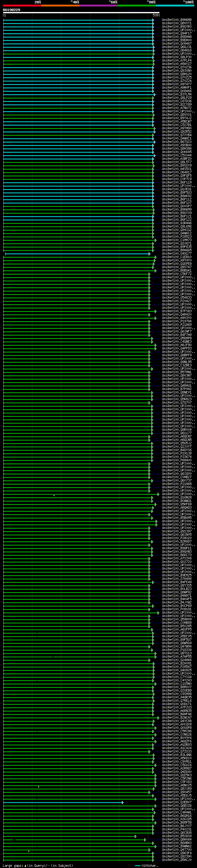Select the UniRef100_C5X7B1 hit label
The width and height of the screenshot is (197, 868).
177,125
